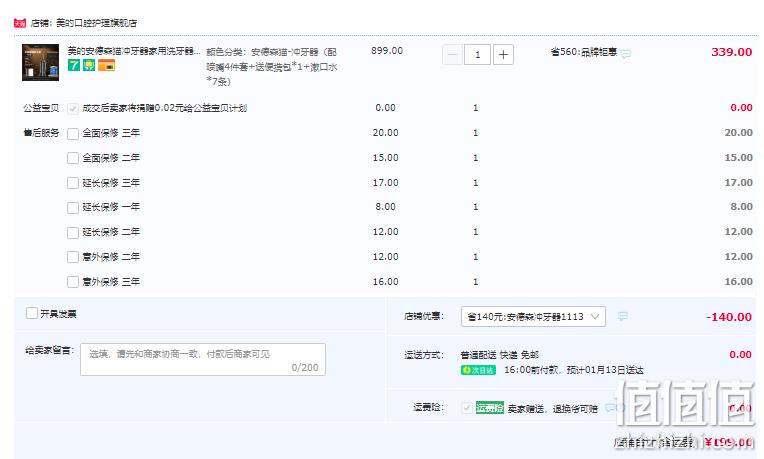This screenshot has width=764, height=459.
Task: Click the 20.00 price in 全面保修 三年 row
Action: pyautogui.click(x=385, y=133)
